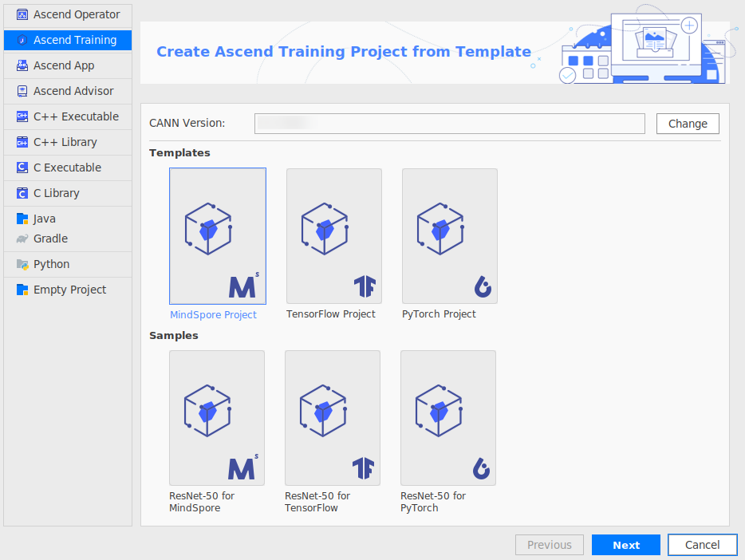Select C Library in the sidebar

pyautogui.click(x=68, y=193)
